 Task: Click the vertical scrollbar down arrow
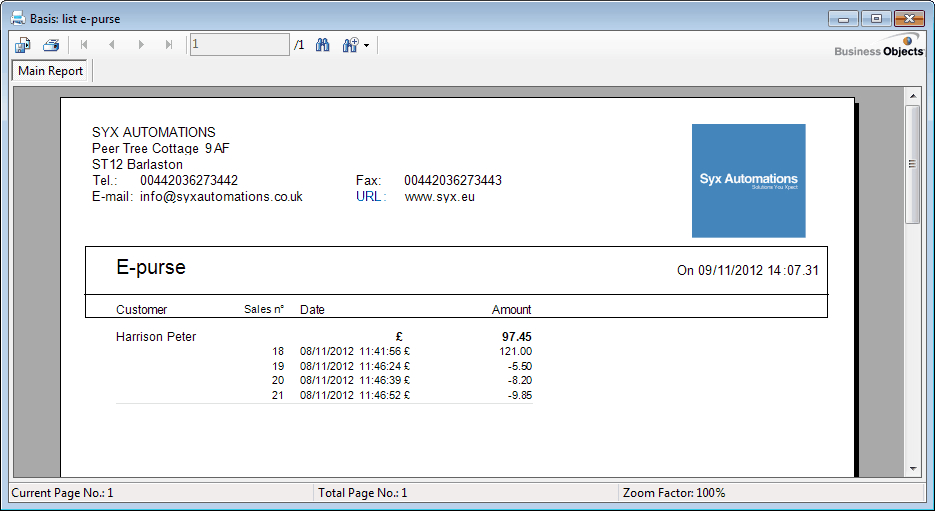pos(912,468)
